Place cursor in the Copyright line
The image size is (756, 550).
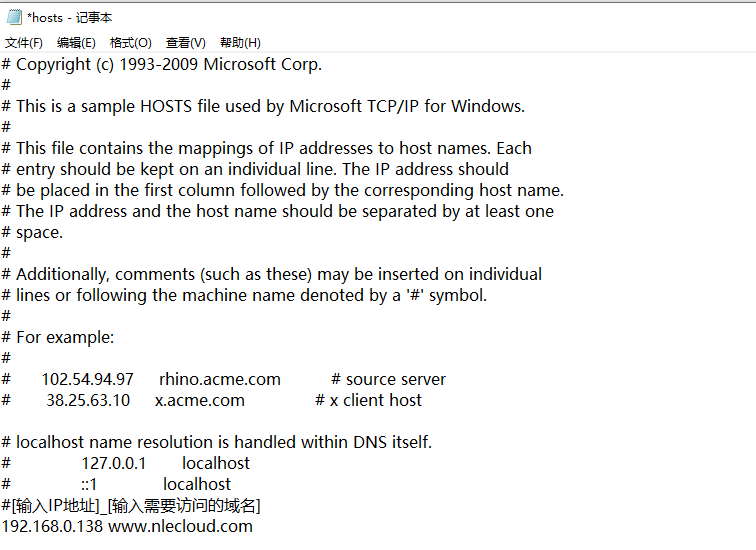click(162, 65)
